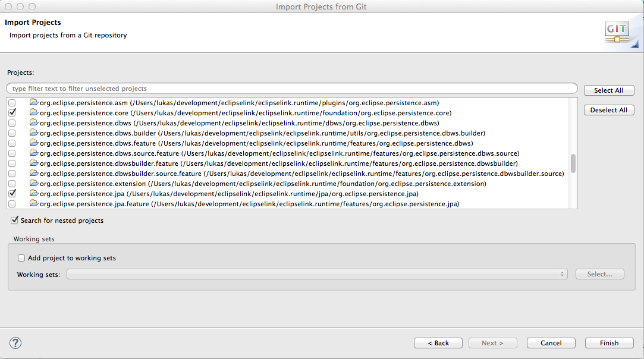Click the folder icon for org.eclipse.persistence.jpa row
The image size is (644, 359).
[34, 193]
